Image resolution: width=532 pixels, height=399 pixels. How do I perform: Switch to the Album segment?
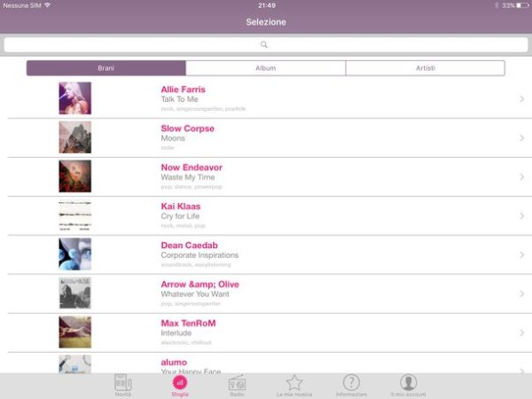tap(266, 68)
